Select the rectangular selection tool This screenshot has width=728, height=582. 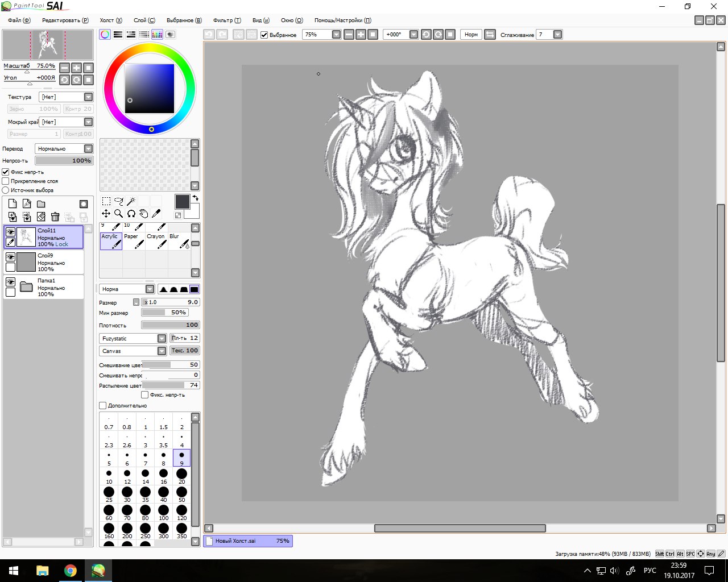pyautogui.click(x=106, y=201)
